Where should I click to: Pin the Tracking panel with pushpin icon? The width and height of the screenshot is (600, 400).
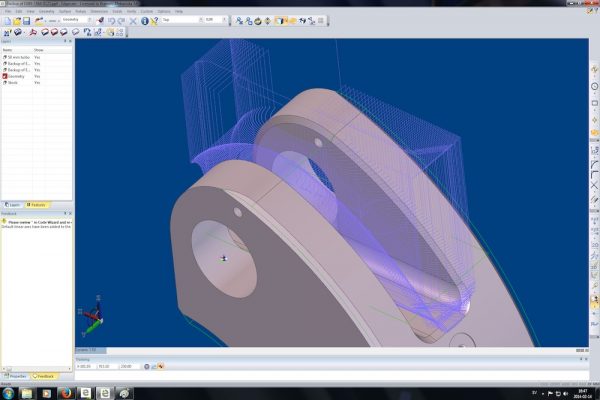581,359
